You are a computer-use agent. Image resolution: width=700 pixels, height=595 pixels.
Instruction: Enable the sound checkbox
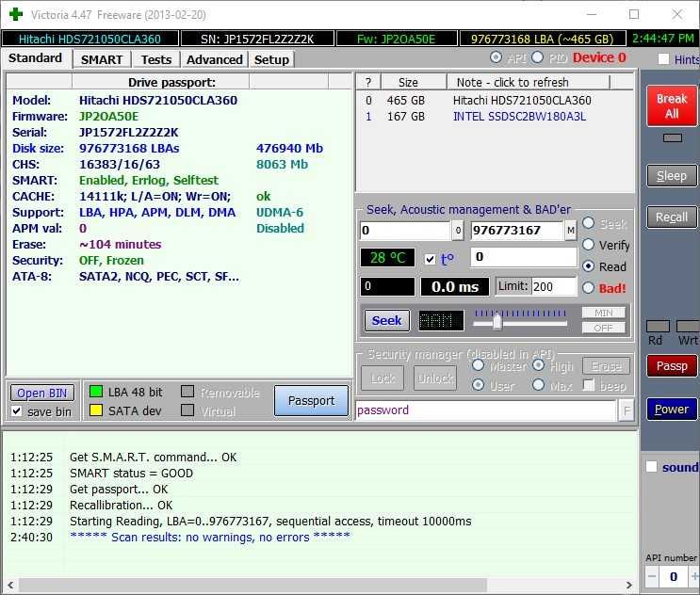pos(651,467)
